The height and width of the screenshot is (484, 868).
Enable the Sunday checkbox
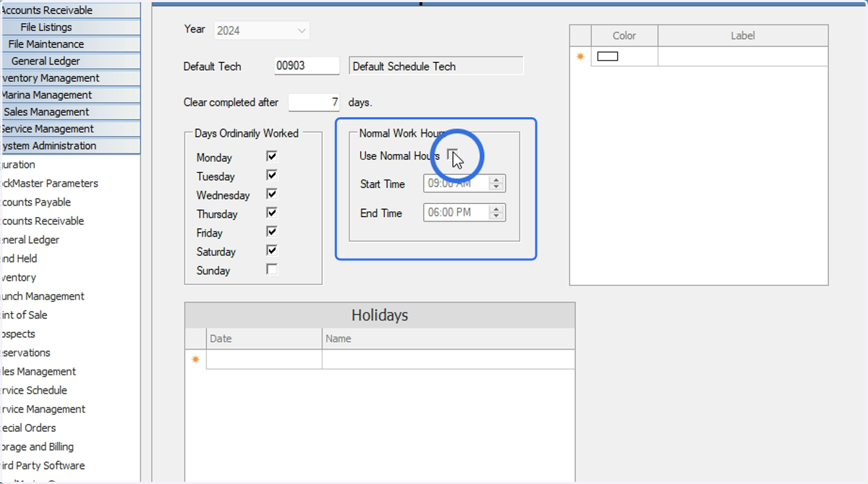tap(272, 269)
